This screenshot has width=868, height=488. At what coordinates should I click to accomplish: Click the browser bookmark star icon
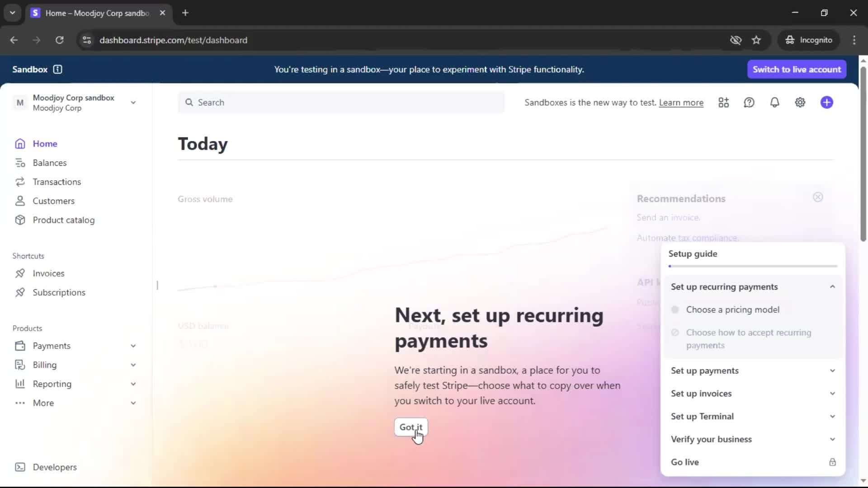(x=756, y=40)
